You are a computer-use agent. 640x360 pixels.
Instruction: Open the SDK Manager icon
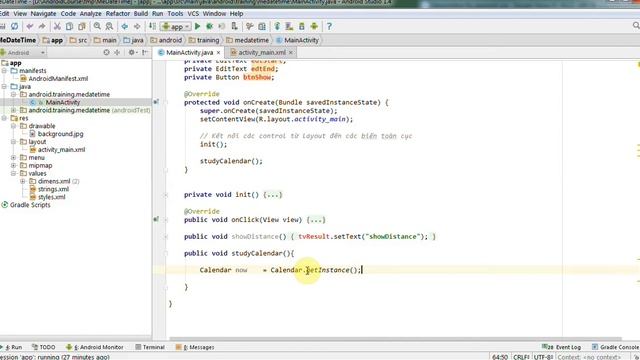coord(302,27)
